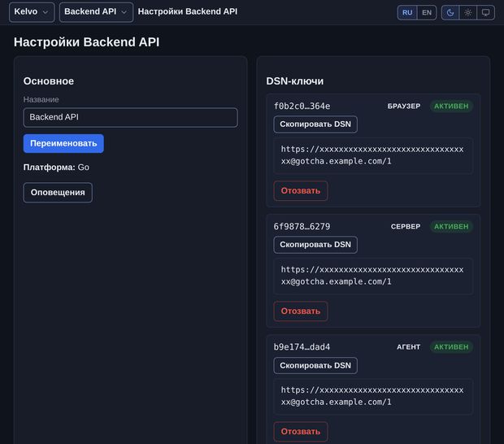This screenshot has height=444, width=504.
Task: Click the БРАУЗЕР label
Action: tap(404, 106)
